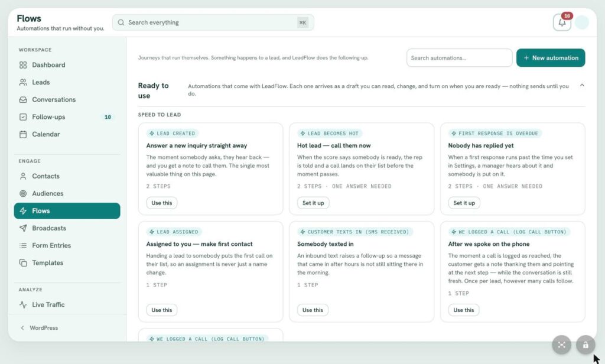Focus the Search everything field

tap(213, 22)
